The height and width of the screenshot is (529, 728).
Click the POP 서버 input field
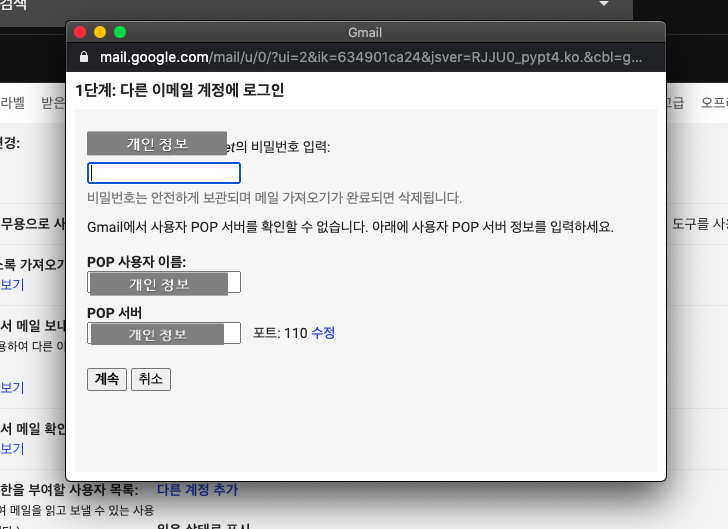point(164,333)
